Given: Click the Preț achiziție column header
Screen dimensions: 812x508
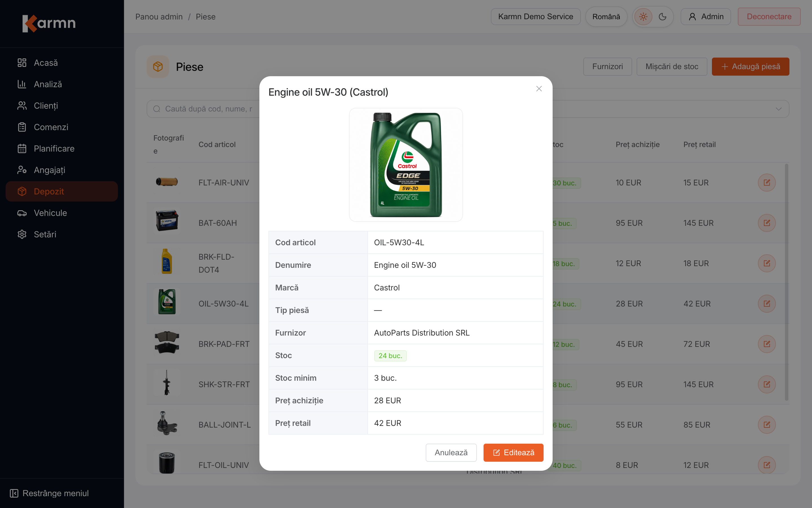Looking at the screenshot, I should coord(637,144).
